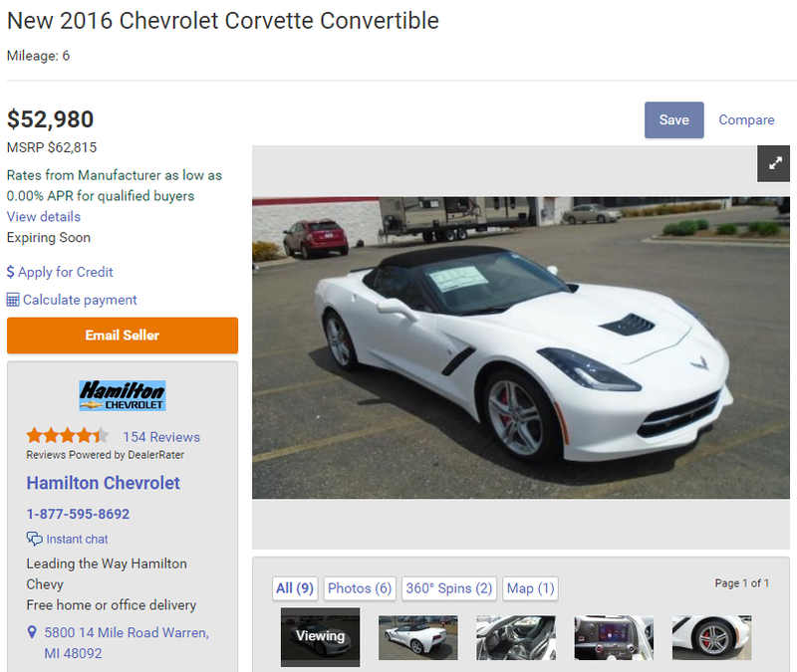797x672 pixels.
Task: Click the map pin location icon
Action: [x=32, y=632]
